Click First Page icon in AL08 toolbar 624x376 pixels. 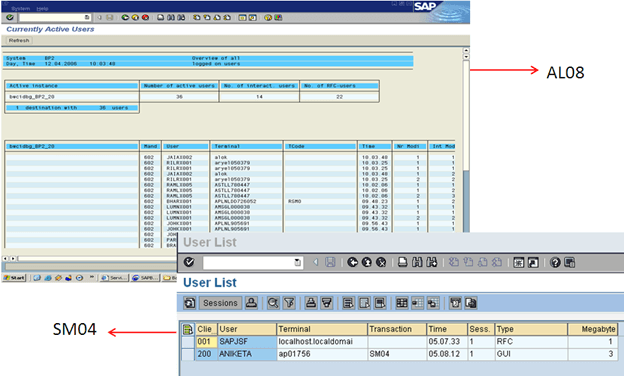[197, 18]
